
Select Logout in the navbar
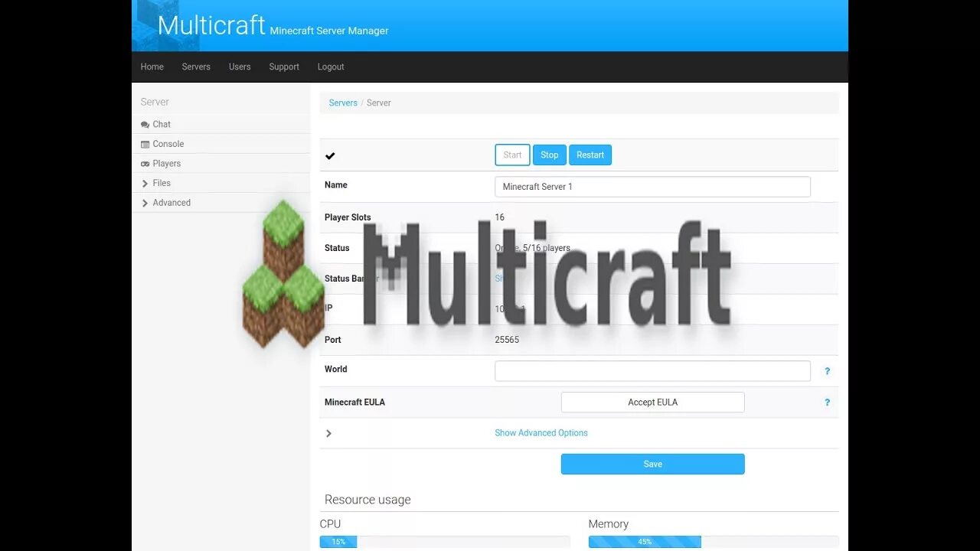(x=331, y=67)
